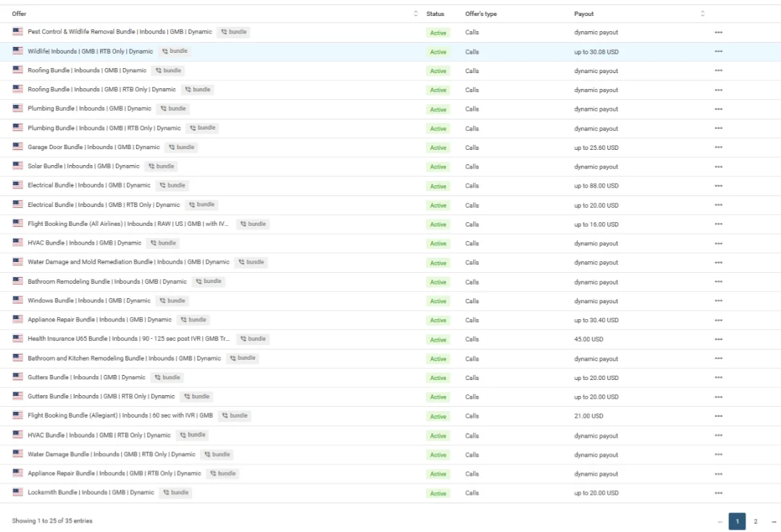Click US flag icon of Solar Bundle row

(x=18, y=166)
